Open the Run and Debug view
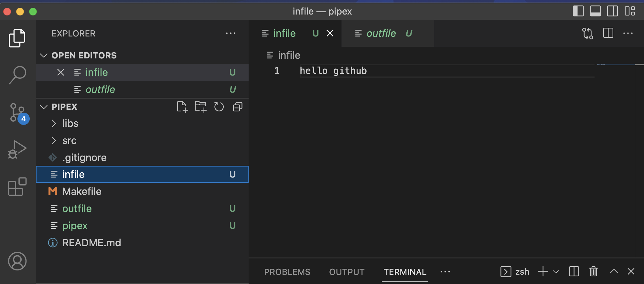Image resolution: width=644 pixels, height=284 pixels. click(x=17, y=149)
